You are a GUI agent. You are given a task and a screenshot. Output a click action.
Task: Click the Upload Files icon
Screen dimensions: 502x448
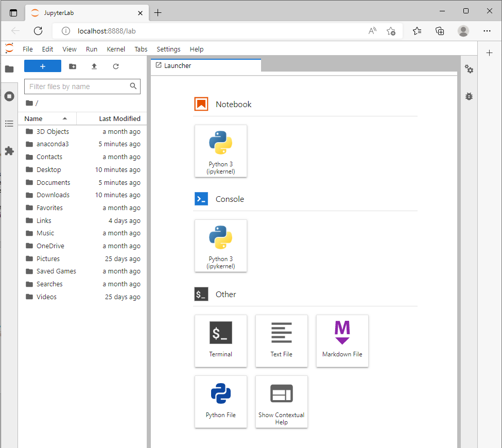pyautogui.click(x=94, y=66)
